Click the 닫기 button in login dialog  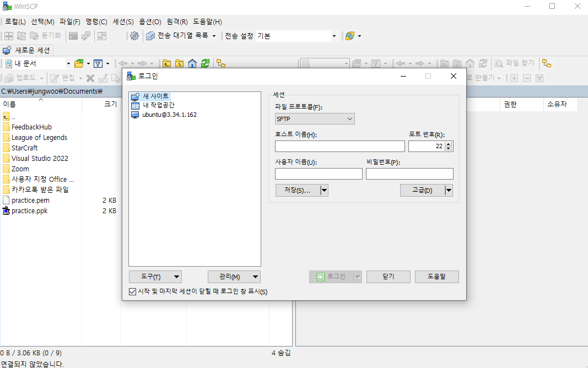(x=388, y=277)
